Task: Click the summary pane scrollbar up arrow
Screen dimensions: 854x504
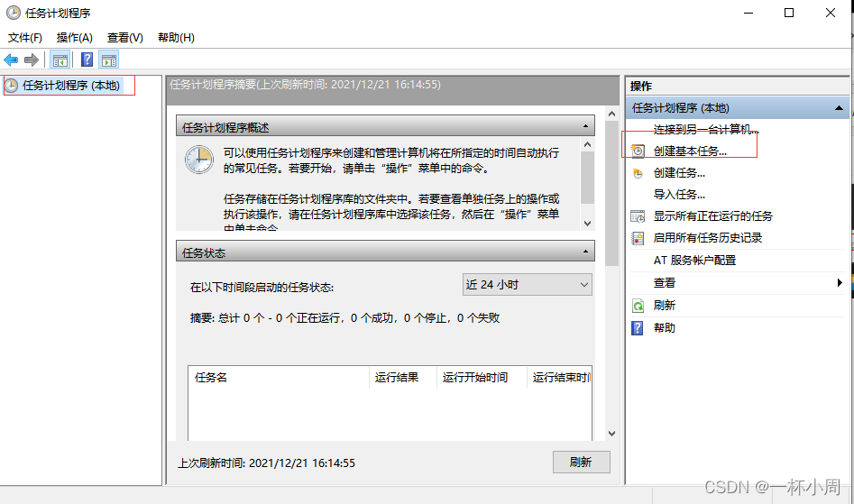Action: [x=611, y=114]
